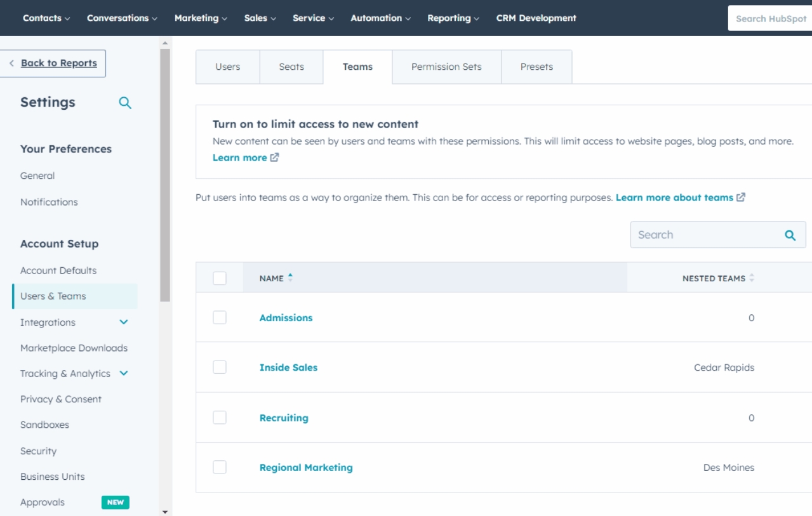Open the Admissions team link
812x516 pixels.
pyautogui.click(x=286, y=317)
